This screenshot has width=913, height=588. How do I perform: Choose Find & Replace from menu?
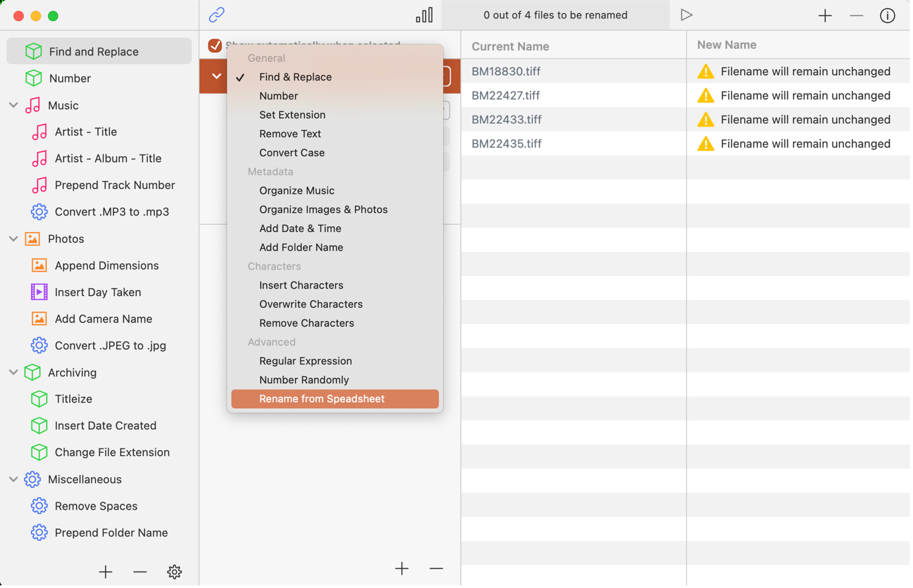pos(336,77)
